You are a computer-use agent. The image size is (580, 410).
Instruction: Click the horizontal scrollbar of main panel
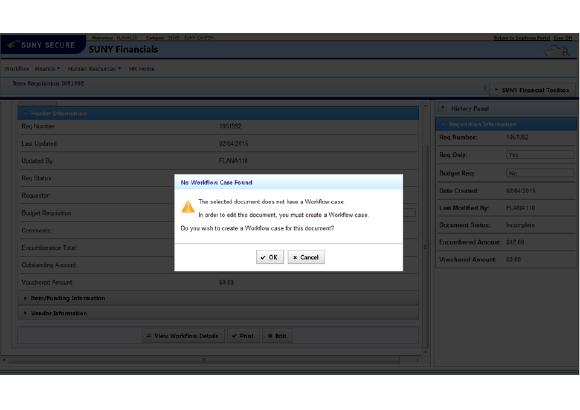click(x=203, y=359)
